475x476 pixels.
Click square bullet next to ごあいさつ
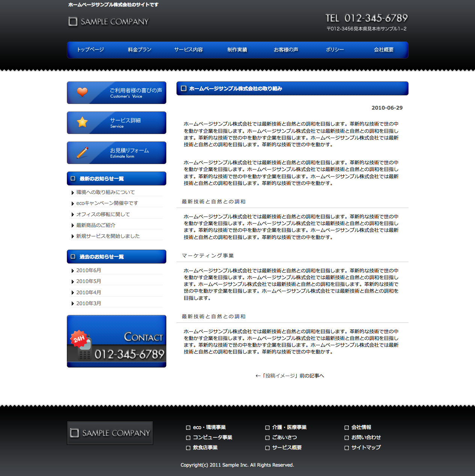click(x=267, y=438)
